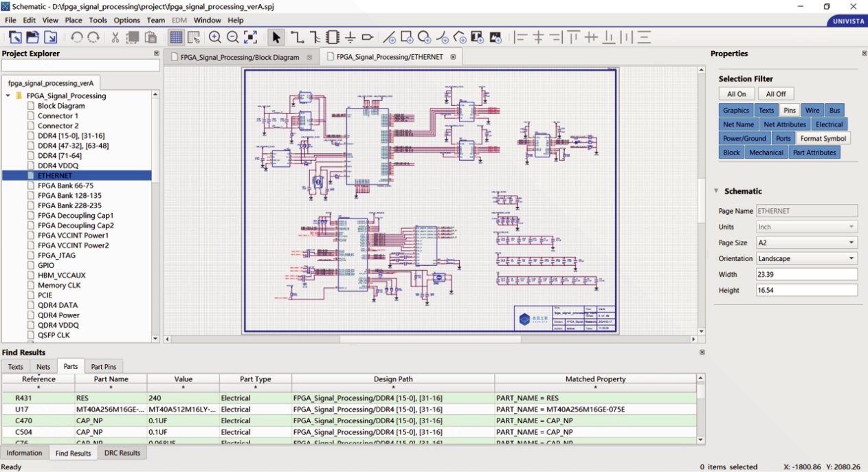Toggle the grid display toolbar button
Viewport: 868px width, 472px height.
177,37
